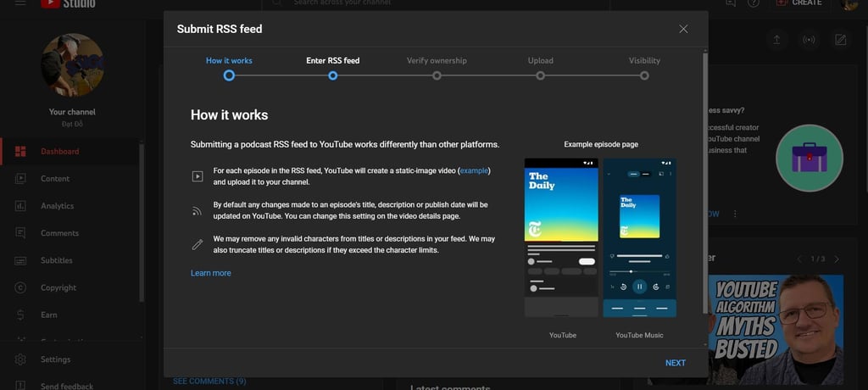Click the upload videos arrow icon

coord(776,40)
